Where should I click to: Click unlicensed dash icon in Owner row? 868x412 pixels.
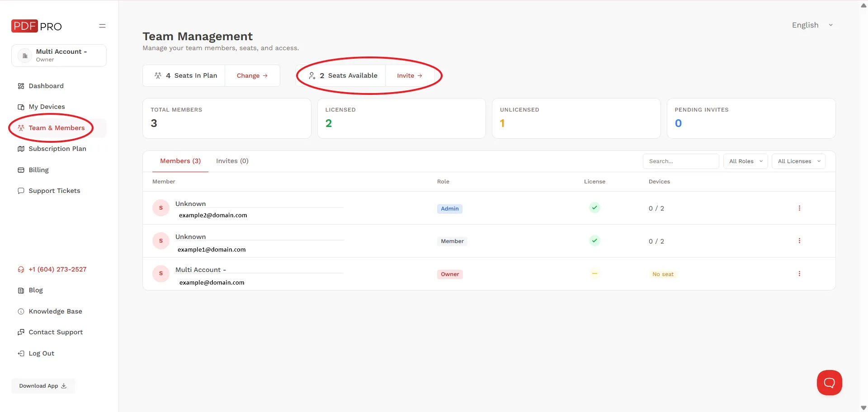pyautogui.click(x=594, y=274)
